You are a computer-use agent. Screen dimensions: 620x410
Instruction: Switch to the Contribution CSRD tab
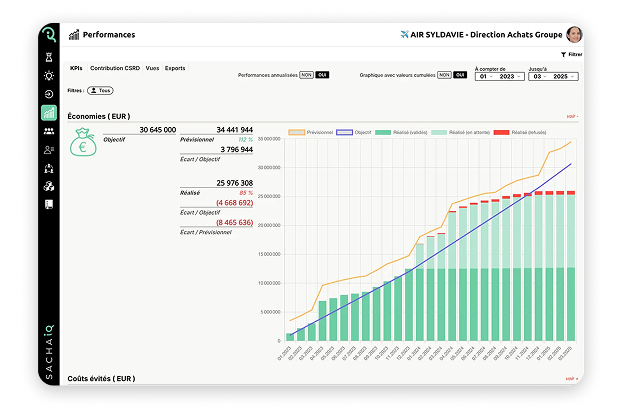(114, 68)
